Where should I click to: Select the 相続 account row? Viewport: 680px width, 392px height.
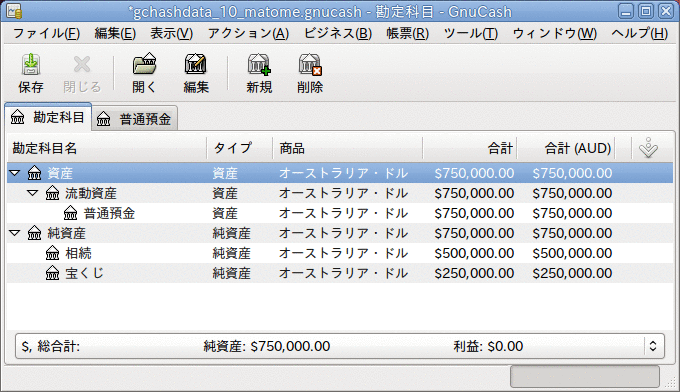340,253
